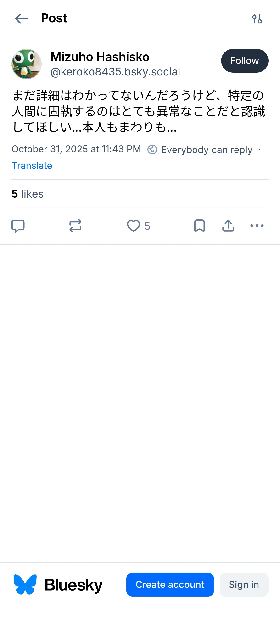Bookmark this post
280x644 pixels.
point(199,226)
